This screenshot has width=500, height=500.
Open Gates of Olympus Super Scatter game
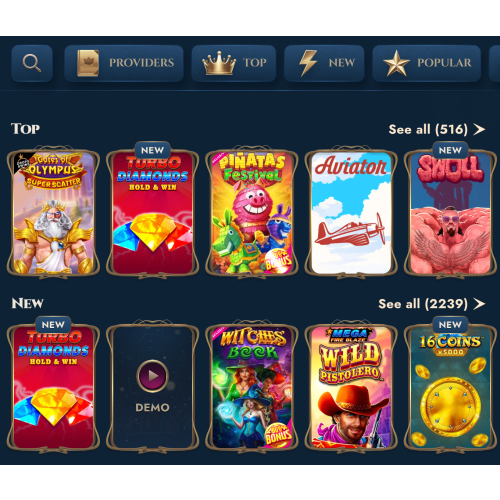coord(53,212)
